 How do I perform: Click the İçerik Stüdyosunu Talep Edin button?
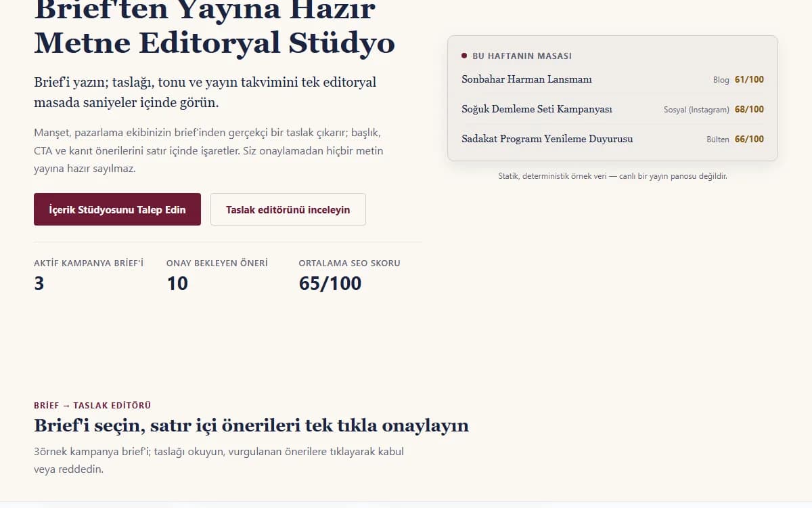(117, 209)
